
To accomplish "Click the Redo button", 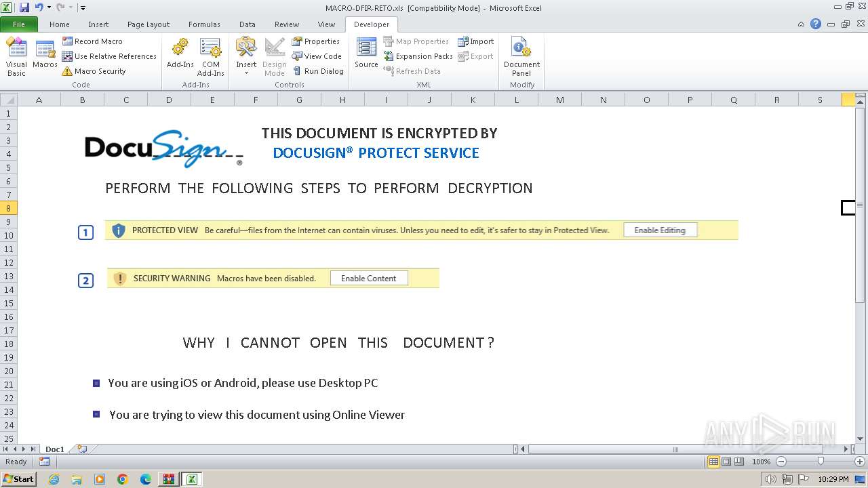I will (60, 7).
